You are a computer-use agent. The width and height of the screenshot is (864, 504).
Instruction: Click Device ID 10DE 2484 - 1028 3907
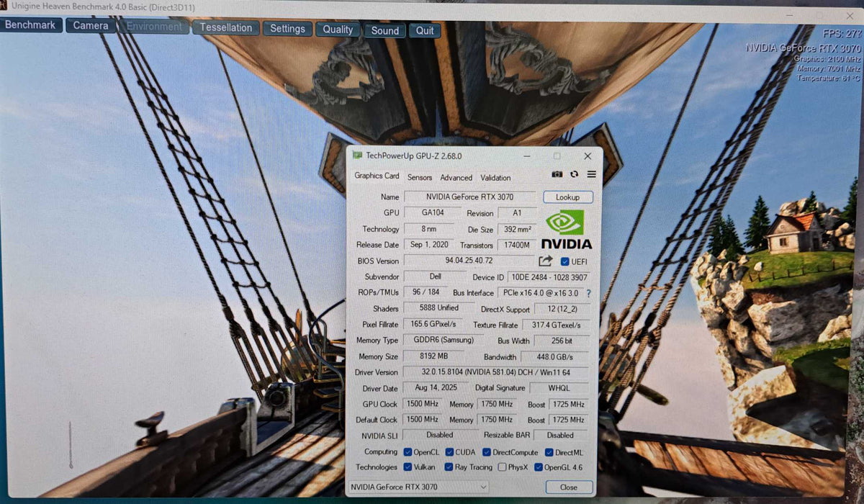549,277
